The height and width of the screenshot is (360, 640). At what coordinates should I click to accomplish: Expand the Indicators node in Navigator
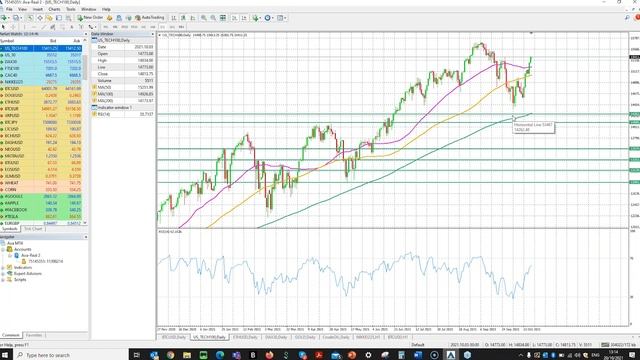point(3,268)
